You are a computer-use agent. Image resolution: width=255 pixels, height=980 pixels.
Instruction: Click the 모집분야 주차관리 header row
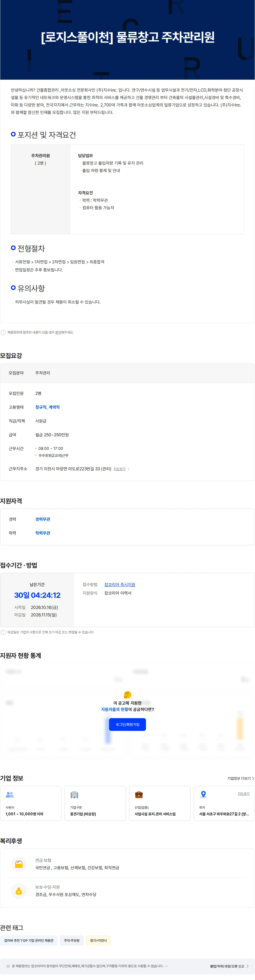click(x=127, y=373)
